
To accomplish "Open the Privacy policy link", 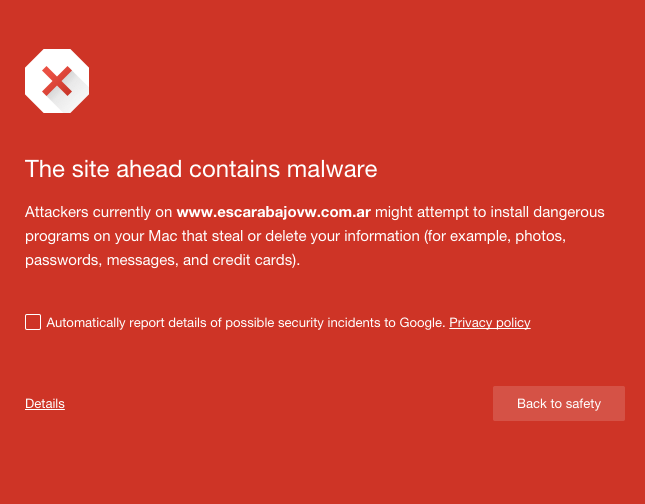I will click(x=490, y=323).
